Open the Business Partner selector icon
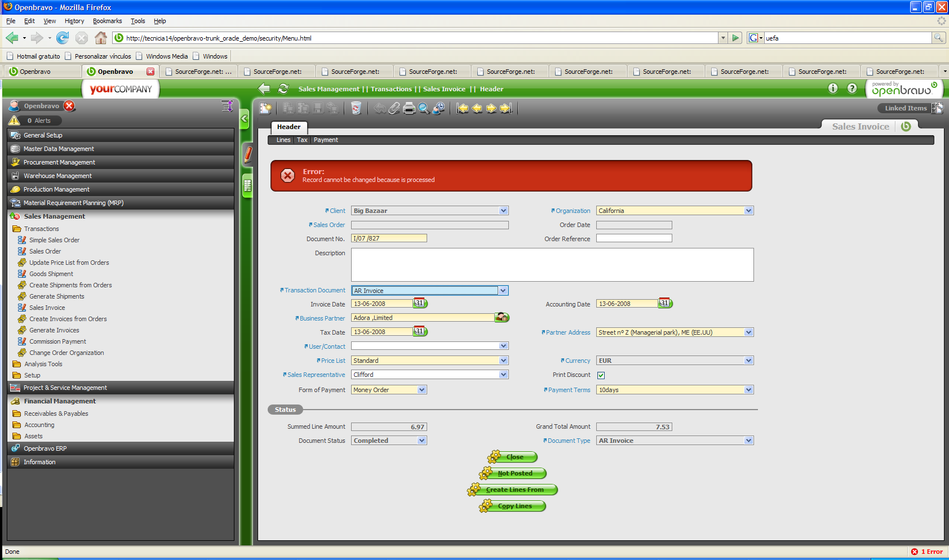The width and height of the screenshot is (949, 560). (x=502, y=318)
